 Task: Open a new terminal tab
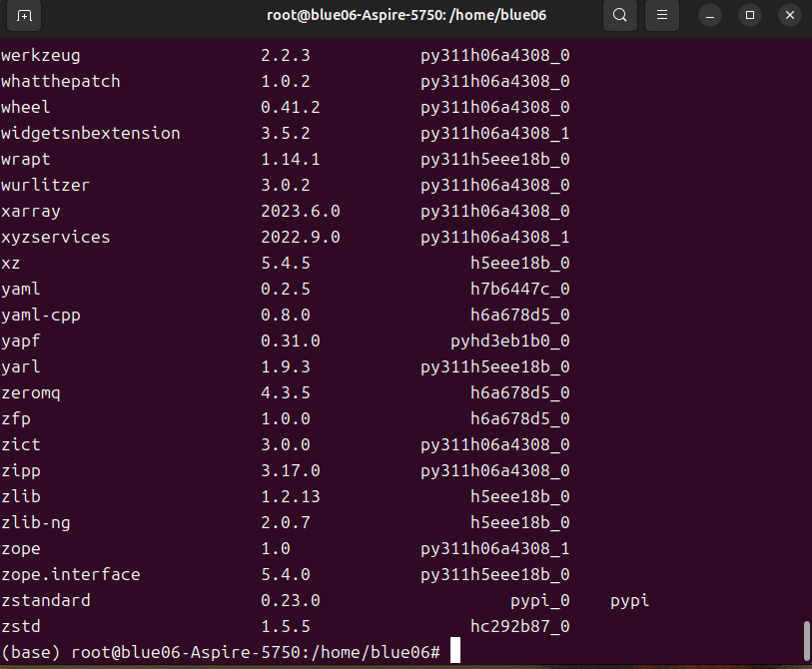pyautogui.click(x=23, y=16)
